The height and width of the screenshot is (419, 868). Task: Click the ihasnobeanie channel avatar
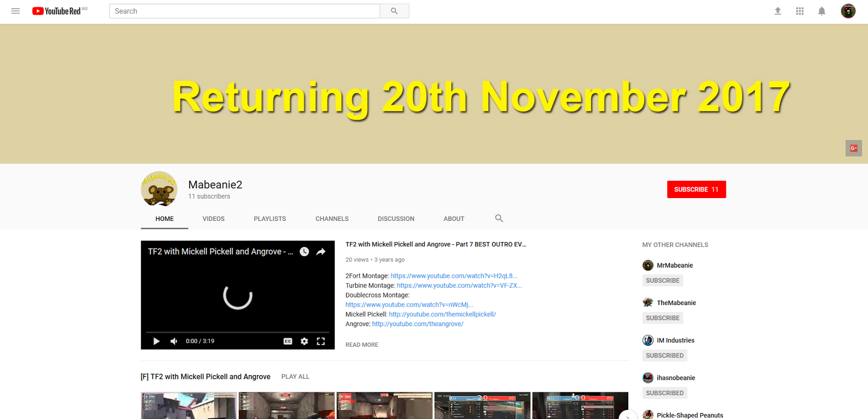click(648, 378)
